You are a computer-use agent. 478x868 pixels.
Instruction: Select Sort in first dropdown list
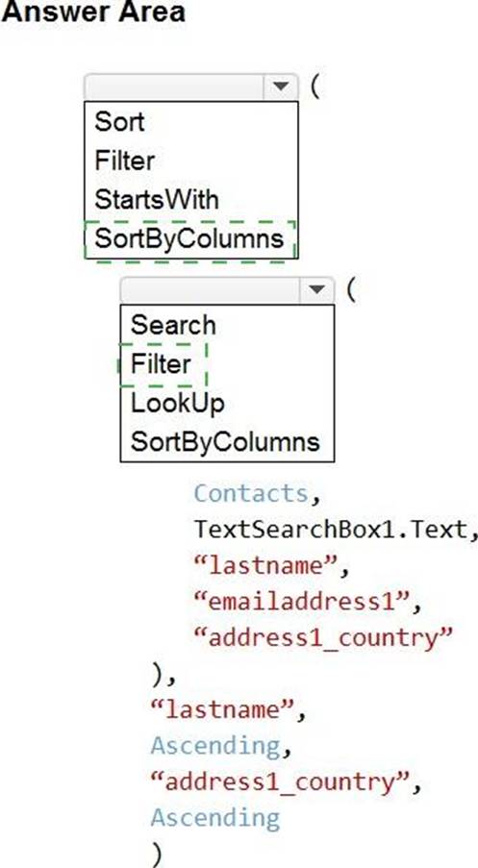[x=119, y=121]
